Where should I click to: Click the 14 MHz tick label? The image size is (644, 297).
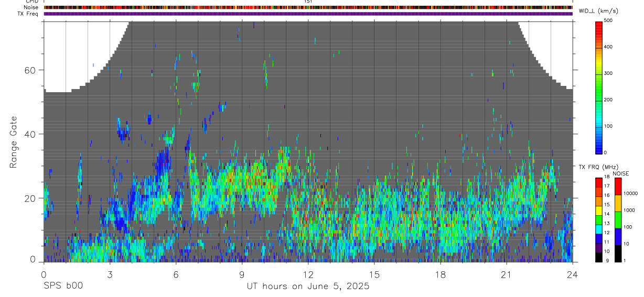click(x=607, y=214)
